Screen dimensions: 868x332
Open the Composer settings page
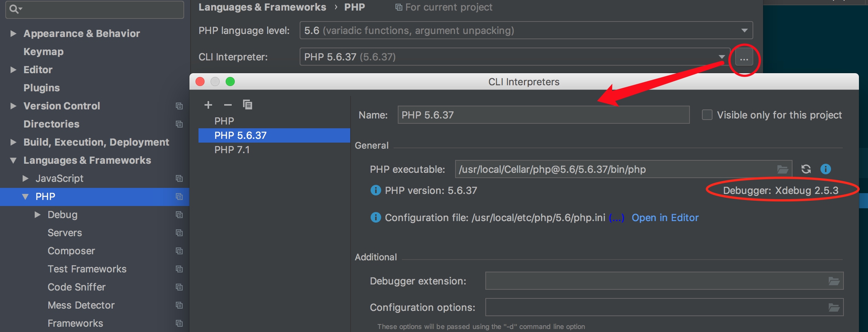(71, 251)
